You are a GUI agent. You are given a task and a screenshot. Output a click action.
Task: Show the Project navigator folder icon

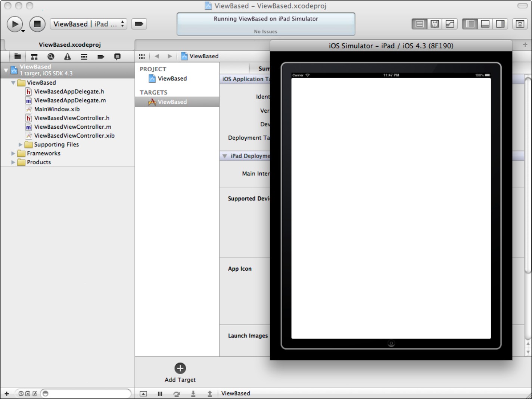18,57
